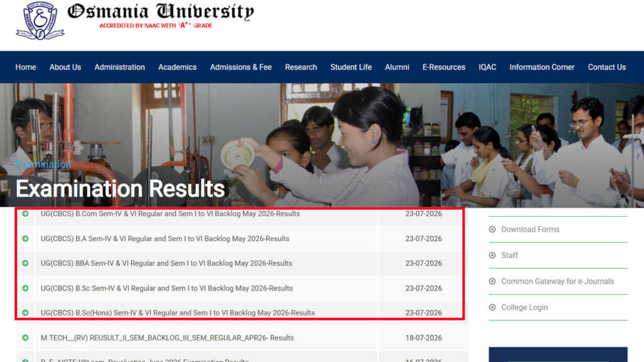
Task: Open Common Gateway for e-Journals link
Action: [557, 282]
